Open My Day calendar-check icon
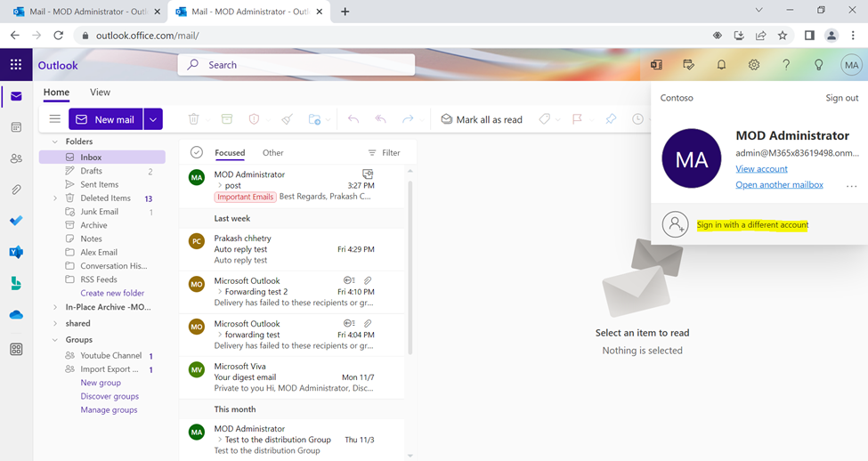Image resolution: width=868 pixels, height=461 pixels. coord(689,65)
